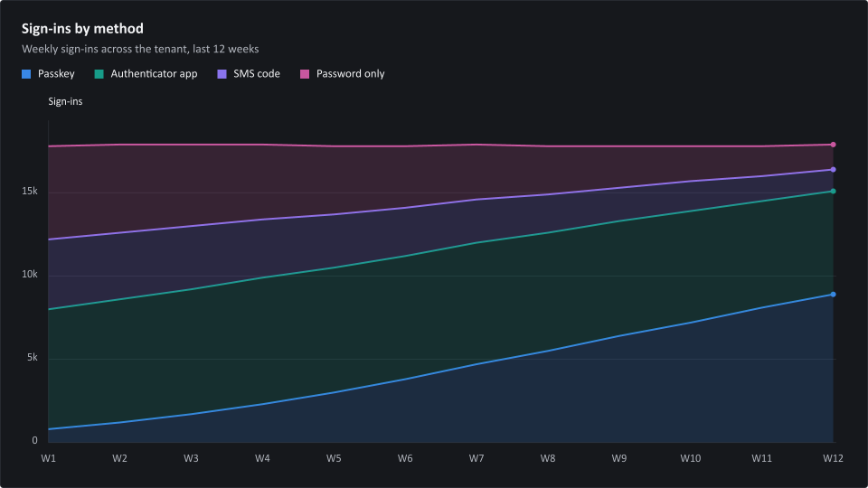Click the W6 x-axis label
Screen dimensions: 868x488
(x=405, y=459)
